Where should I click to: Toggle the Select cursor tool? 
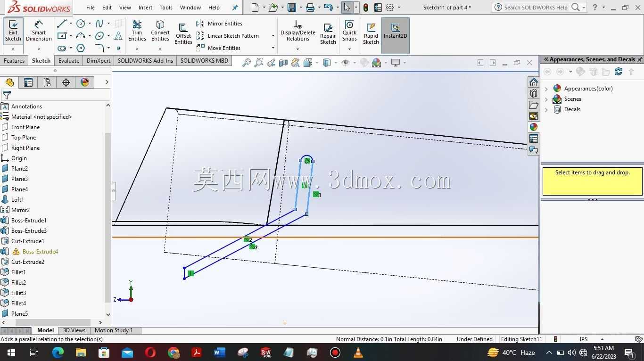point(347,8)
